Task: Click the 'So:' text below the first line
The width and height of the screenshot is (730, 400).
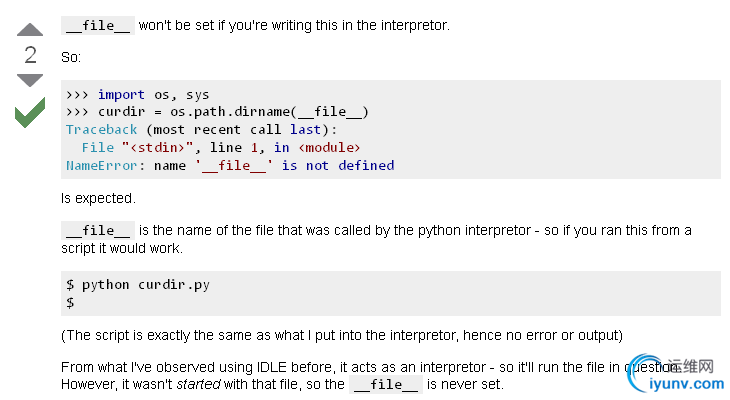Action: pos(71,58)
